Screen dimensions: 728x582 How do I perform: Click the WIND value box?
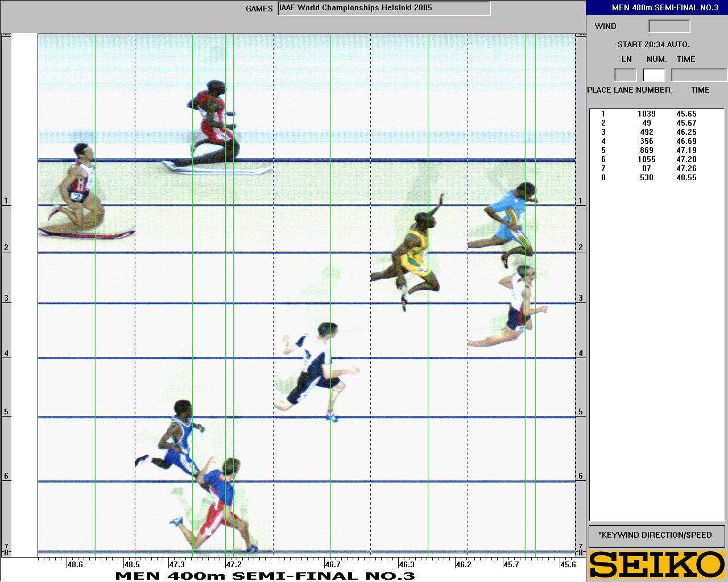[x=669, y=26]
